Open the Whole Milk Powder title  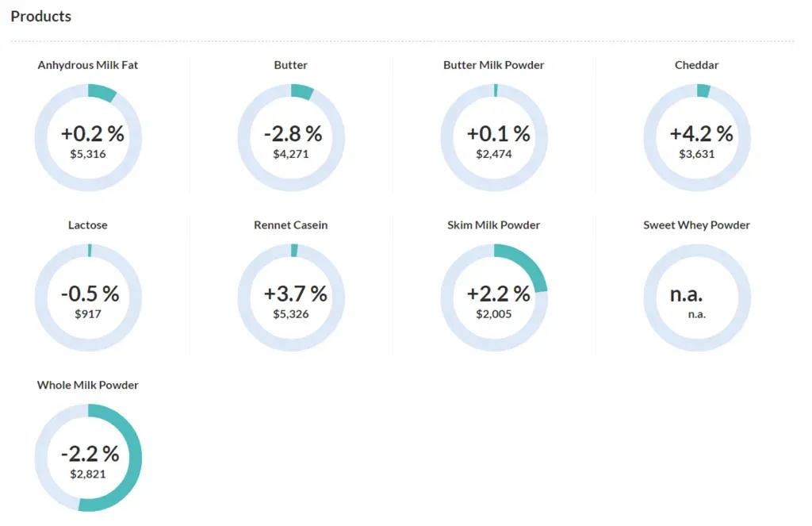[x=88, y=386]
